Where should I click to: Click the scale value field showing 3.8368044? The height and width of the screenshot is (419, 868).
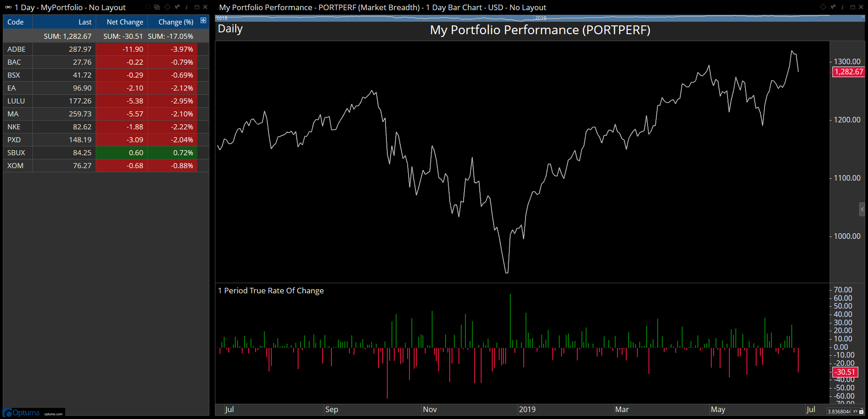click(839, 412)
